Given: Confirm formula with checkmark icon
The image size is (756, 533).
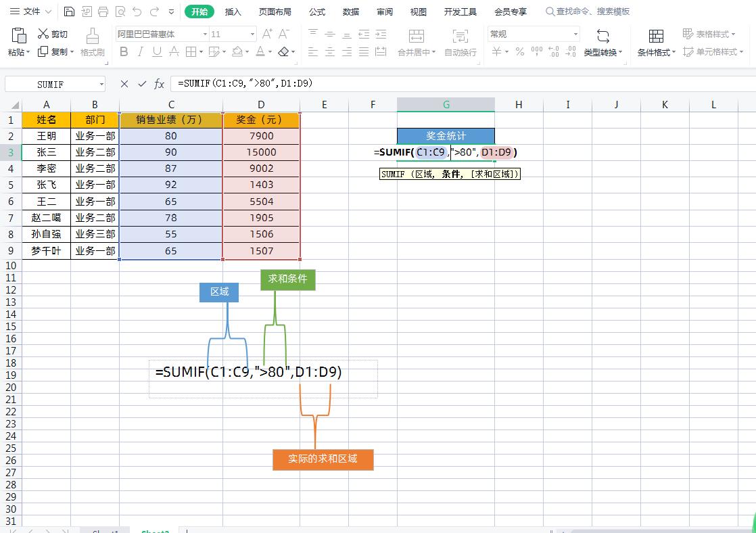Looking at the screenshot, I should (x=142, y=84).
